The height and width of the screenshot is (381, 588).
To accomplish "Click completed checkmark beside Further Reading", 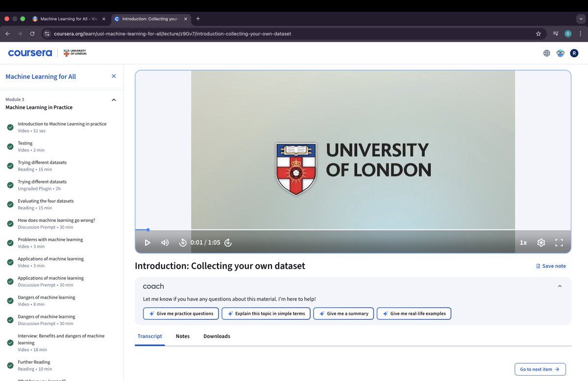I will click(10, 365).
